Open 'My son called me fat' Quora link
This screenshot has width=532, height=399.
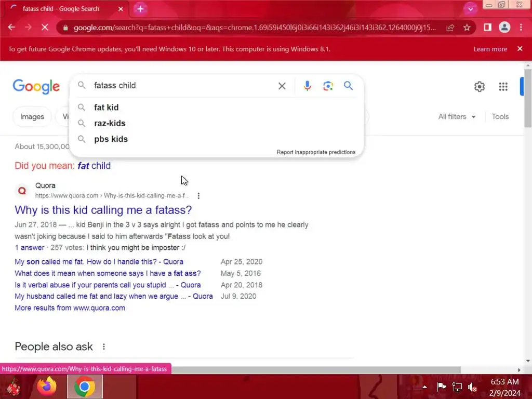click(99, 262)
